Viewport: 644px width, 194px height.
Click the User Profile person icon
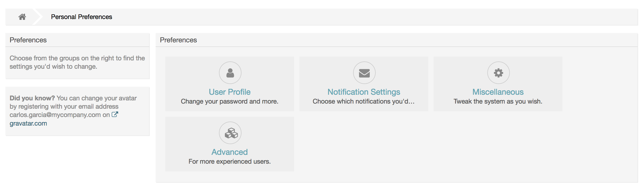[230, 73]
